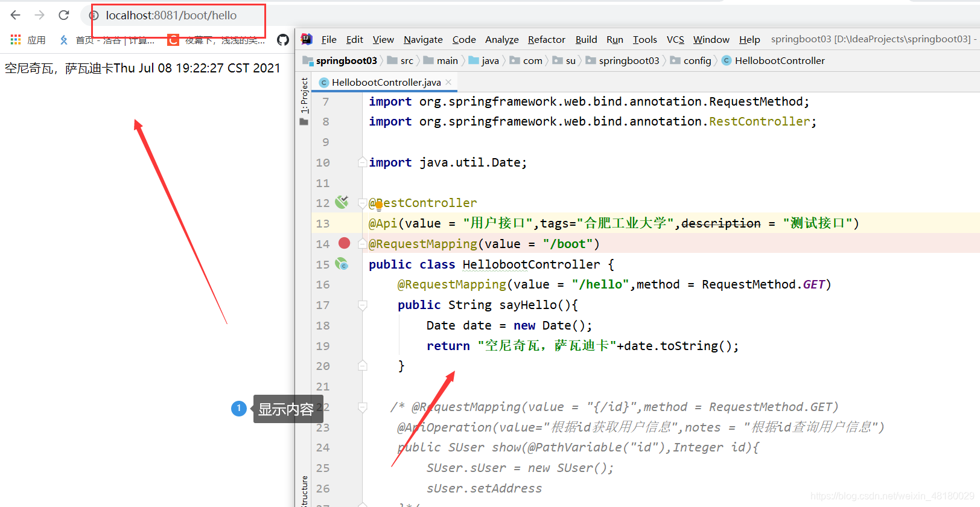This screenshot has width=980, height=507.
Task: Click the fold end marker at line 20
Action: coord(362,365)
